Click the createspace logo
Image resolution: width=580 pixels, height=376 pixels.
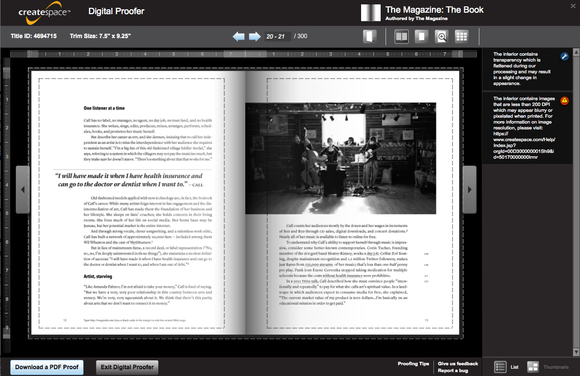(44, 13)
